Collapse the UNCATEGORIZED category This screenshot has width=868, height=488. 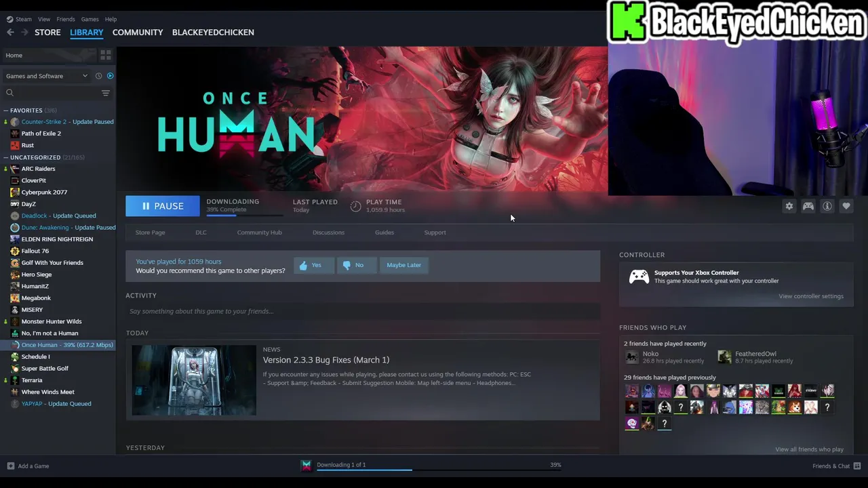coord(6,157)
